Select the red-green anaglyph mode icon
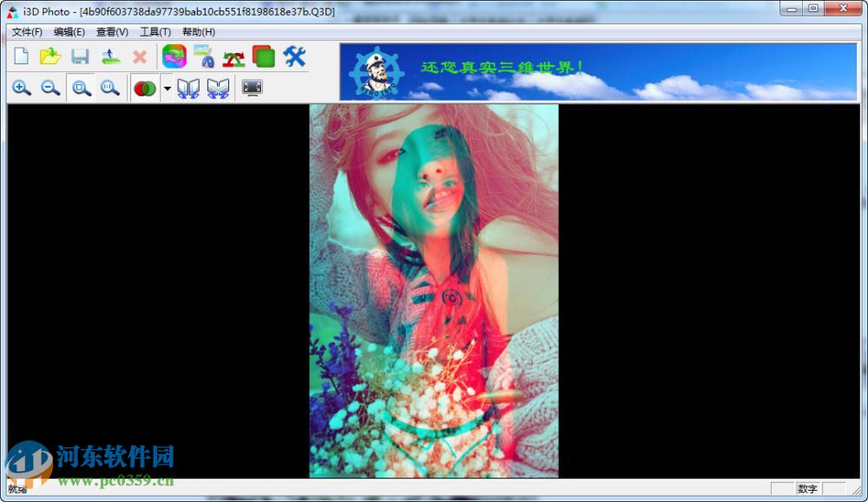Screen dimensions: 868x502 (x=144, y=87)
